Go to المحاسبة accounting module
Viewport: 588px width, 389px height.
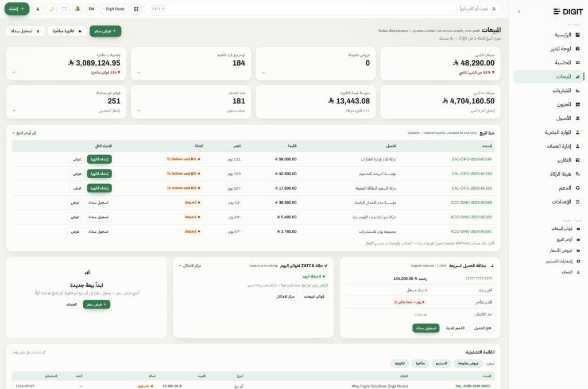(548, 63)
